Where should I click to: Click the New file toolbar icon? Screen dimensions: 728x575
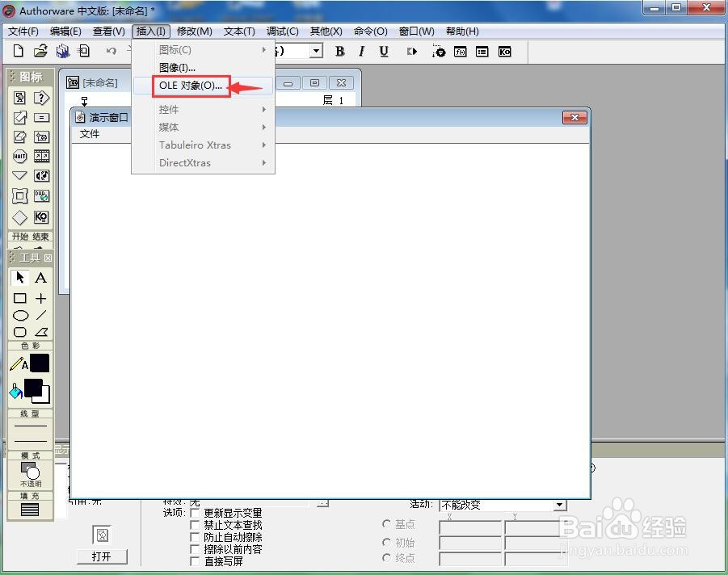[x=18, y=51]
